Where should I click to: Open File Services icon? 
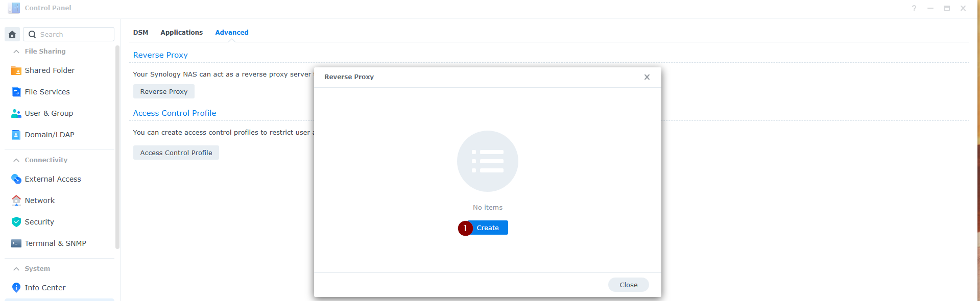pyautogui.click(x=16, y=92)
